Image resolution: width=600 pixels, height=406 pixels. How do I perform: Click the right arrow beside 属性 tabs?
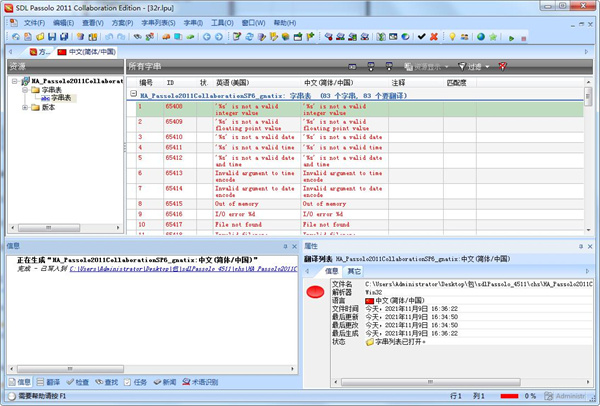click(x=588, y=271)
